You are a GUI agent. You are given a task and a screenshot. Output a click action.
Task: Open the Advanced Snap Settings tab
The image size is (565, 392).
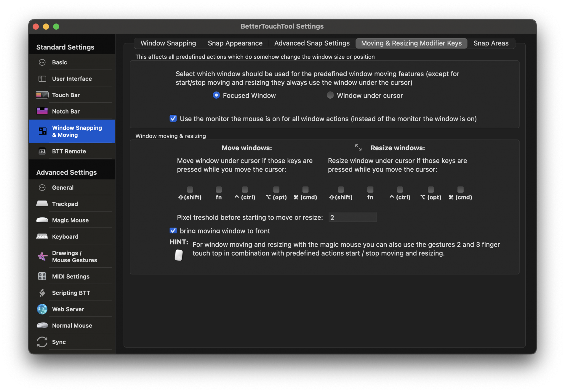pos(312,43)
